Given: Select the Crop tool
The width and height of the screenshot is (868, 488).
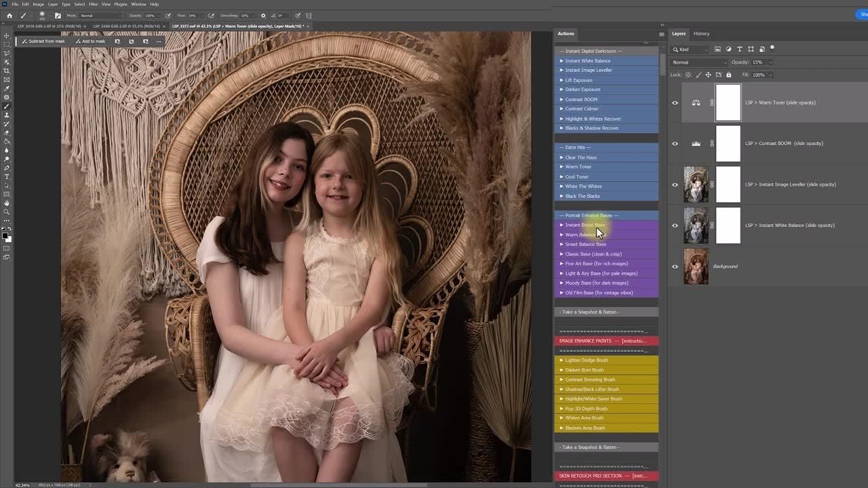Looking at the screenshot, I should 7,70.
